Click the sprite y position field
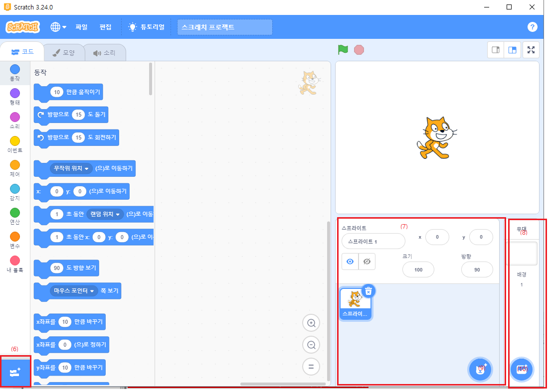The height and width of the screenshot is (392, 549). point(481,237)
